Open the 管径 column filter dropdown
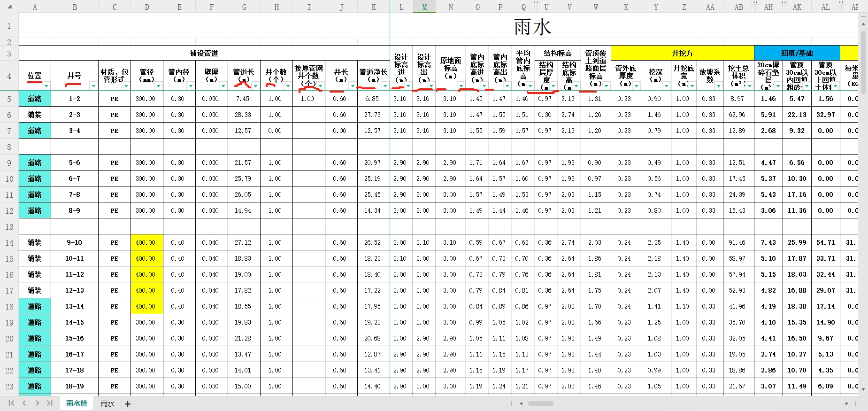868x411 pixels. pyautogui.click(x=158, y=85)
